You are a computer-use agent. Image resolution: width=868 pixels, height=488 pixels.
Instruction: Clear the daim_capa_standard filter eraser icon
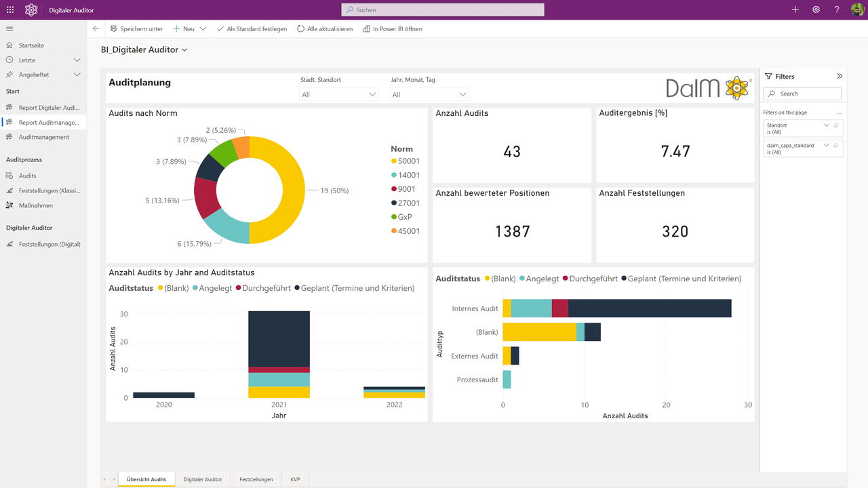click(x=836, y=145)
